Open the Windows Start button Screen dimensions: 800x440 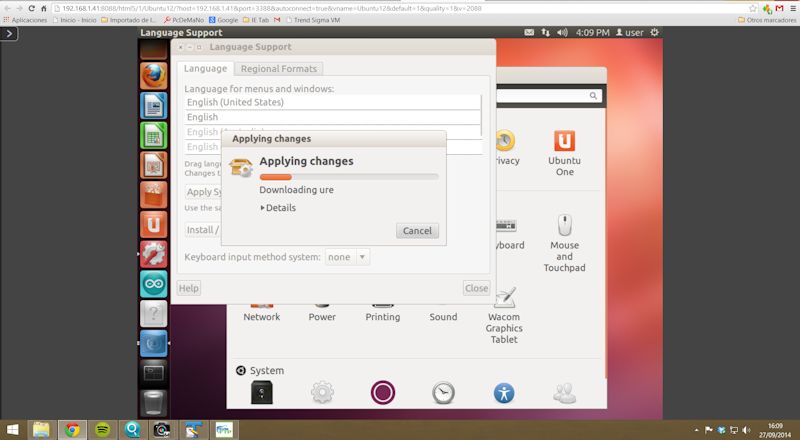coord(12,430)
